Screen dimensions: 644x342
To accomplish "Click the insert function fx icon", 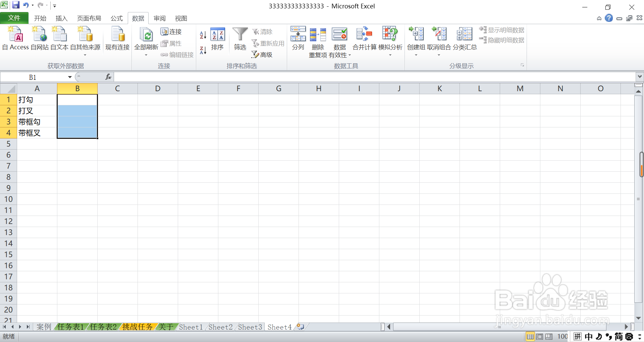I will point(108,77).
